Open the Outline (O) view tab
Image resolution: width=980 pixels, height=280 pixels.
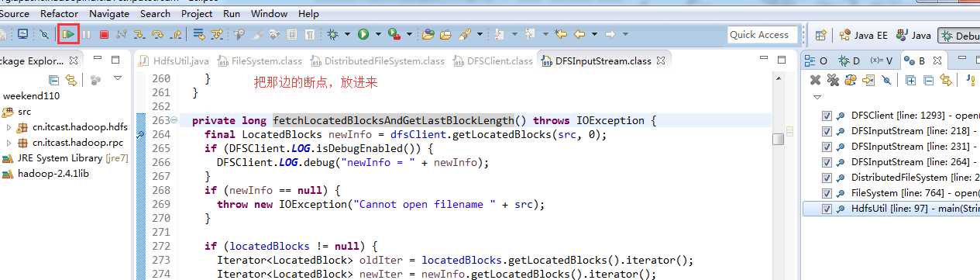(817, 60)
